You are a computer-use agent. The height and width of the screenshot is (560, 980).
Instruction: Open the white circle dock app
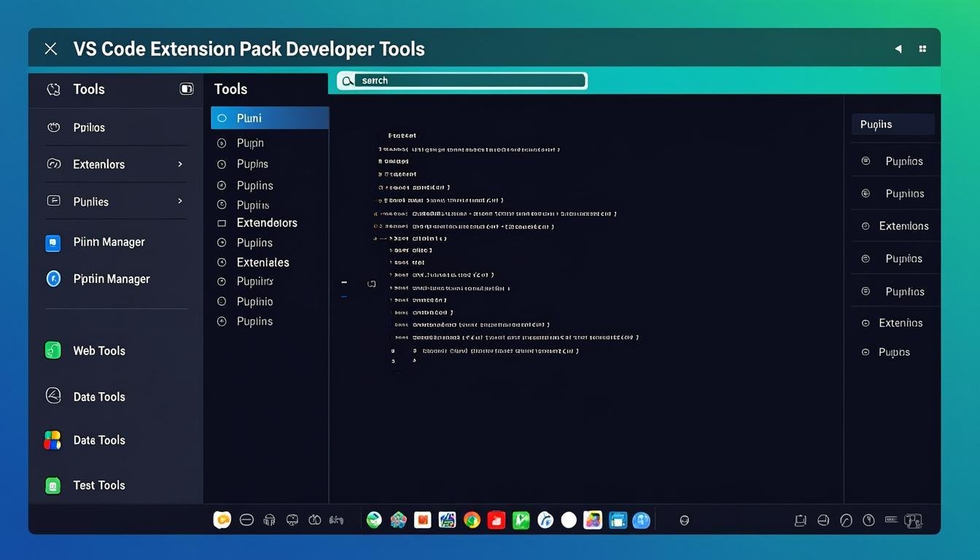point(569,520)
